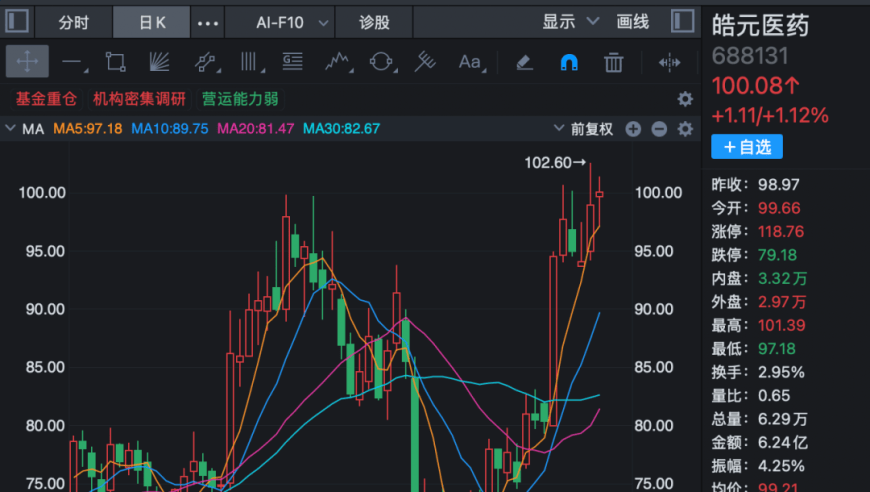Open the MA indicator settings gear
The width and height of the screenshot is (870, 492).
click(685, 129)
